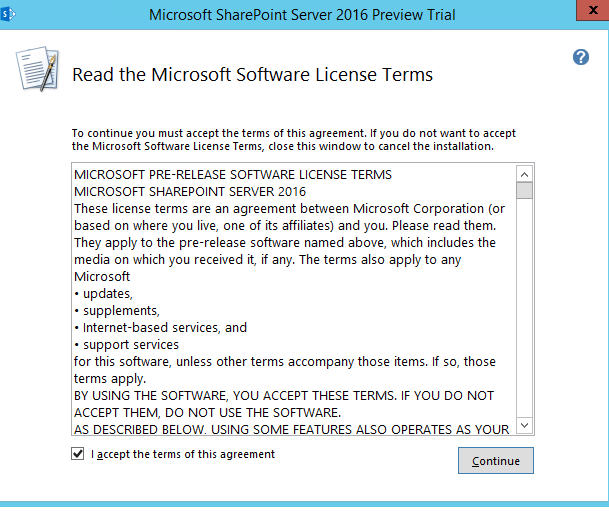Click the license scrollbar thumb
Viewport: 609px width, 511px height.
pos(524,191)
